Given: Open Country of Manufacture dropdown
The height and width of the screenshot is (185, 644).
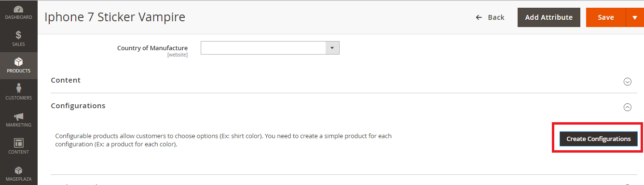Looking at the screenshot, I should (x=270, y=48).
